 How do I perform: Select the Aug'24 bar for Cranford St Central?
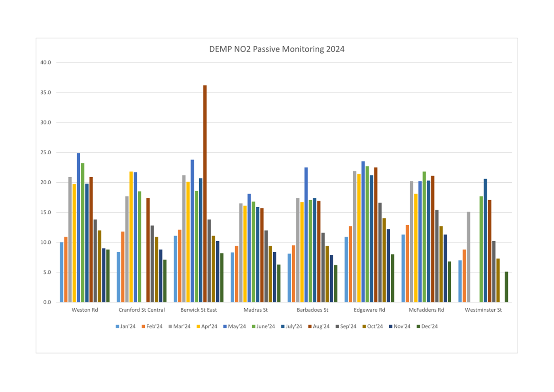[x=148, y=250]
